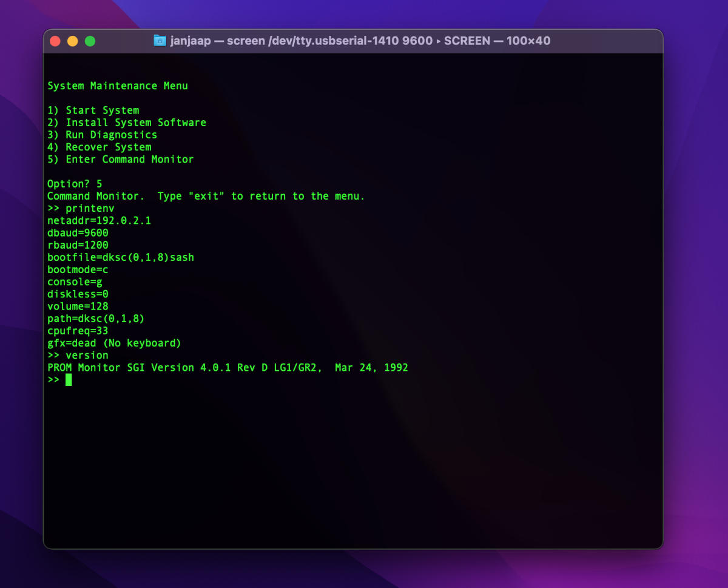Click the 'Command Monitor. Type "exit"' message line
The image size is (728, 588).
(206, 196)
